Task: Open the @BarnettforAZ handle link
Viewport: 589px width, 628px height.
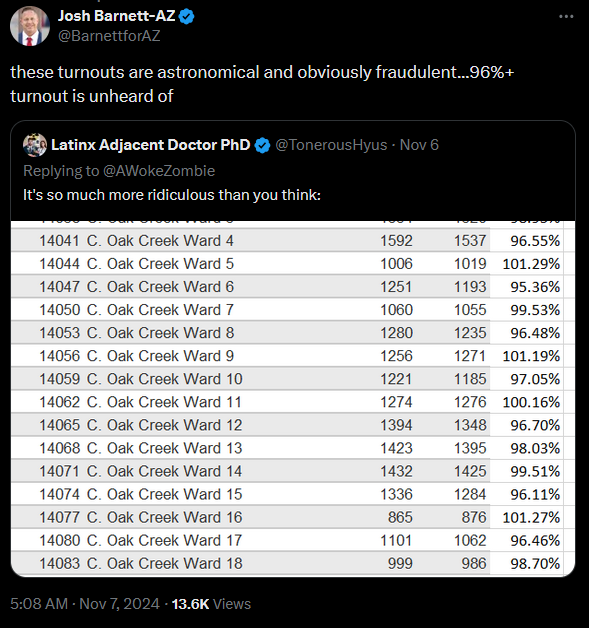Action: tap(109, 36)
